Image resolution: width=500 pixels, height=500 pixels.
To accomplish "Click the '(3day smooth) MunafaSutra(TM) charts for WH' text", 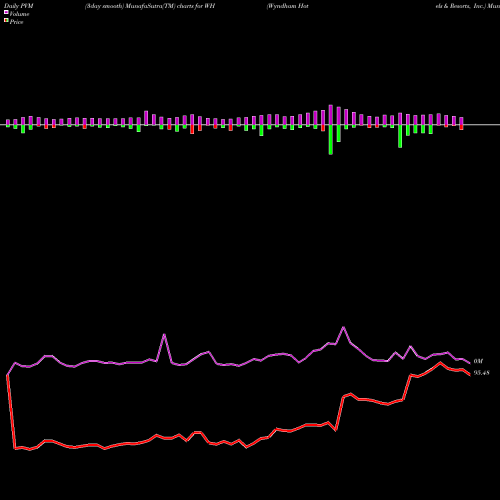I will coord(150,6).
